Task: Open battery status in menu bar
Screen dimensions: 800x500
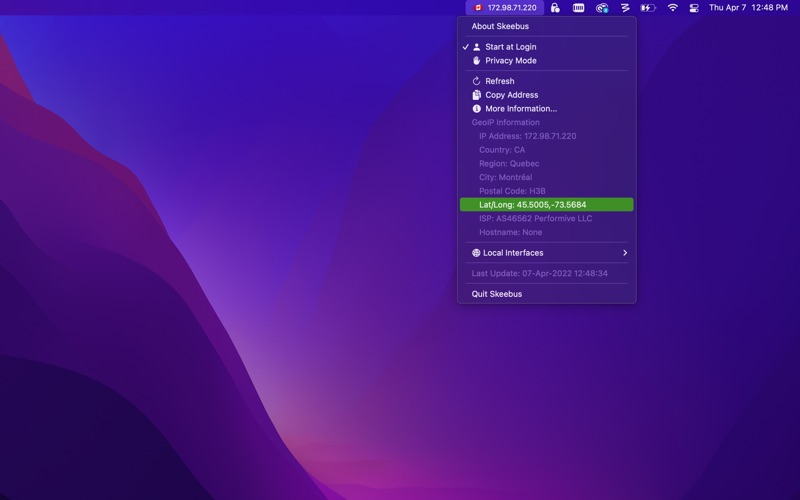Action: coord(648,8)
